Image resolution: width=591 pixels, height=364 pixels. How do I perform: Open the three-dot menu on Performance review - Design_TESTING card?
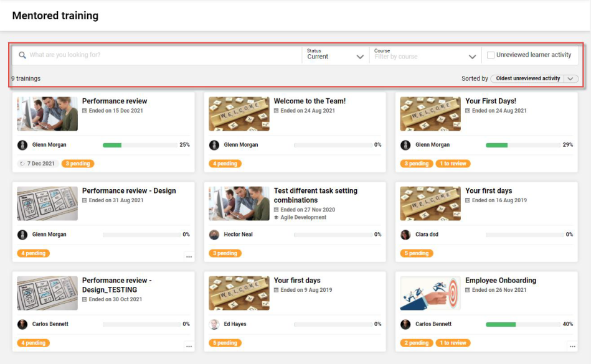coord(189,347)
